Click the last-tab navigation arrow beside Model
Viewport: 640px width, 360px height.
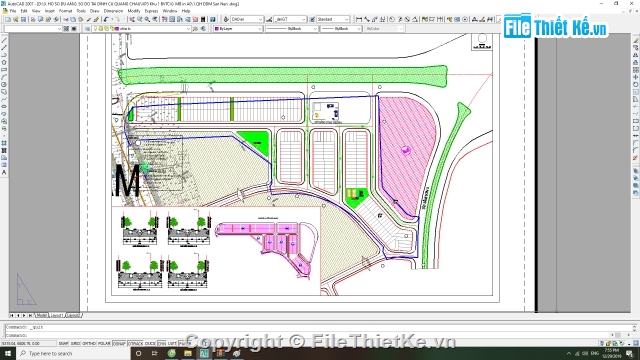pos(30,315)
